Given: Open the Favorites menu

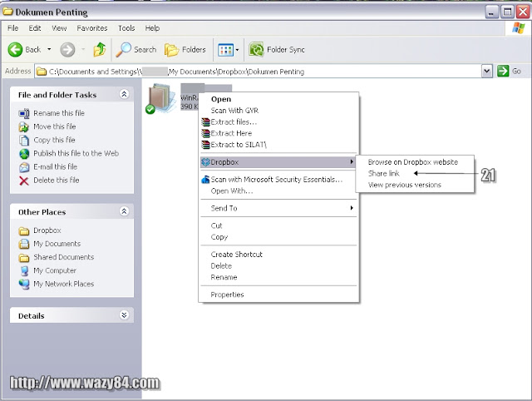Looking at the screenshot, I should (92, 28).
